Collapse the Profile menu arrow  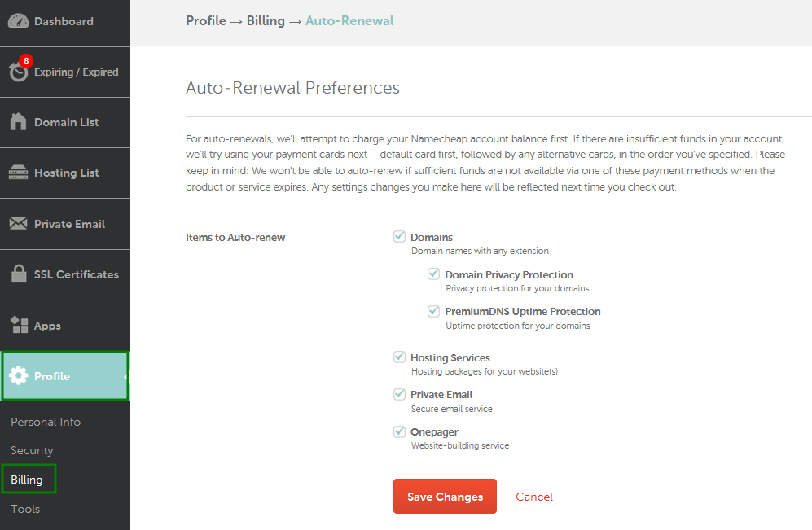(x=125, y=376)
